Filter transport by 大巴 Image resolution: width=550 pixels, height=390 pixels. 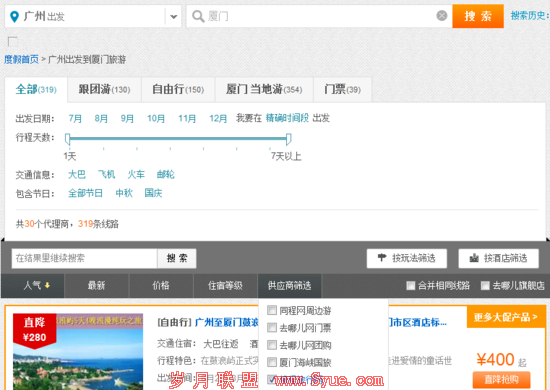point(77,174)
